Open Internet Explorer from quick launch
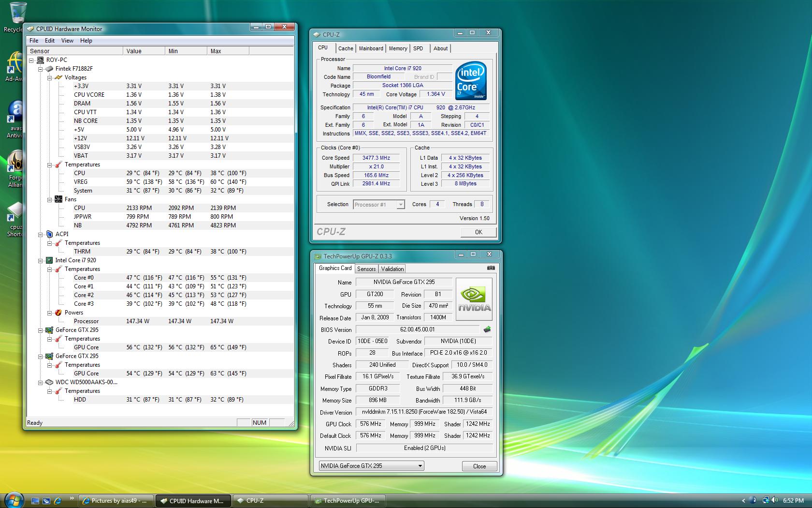This screenshot has height=508, width=812. coord(58,501)
